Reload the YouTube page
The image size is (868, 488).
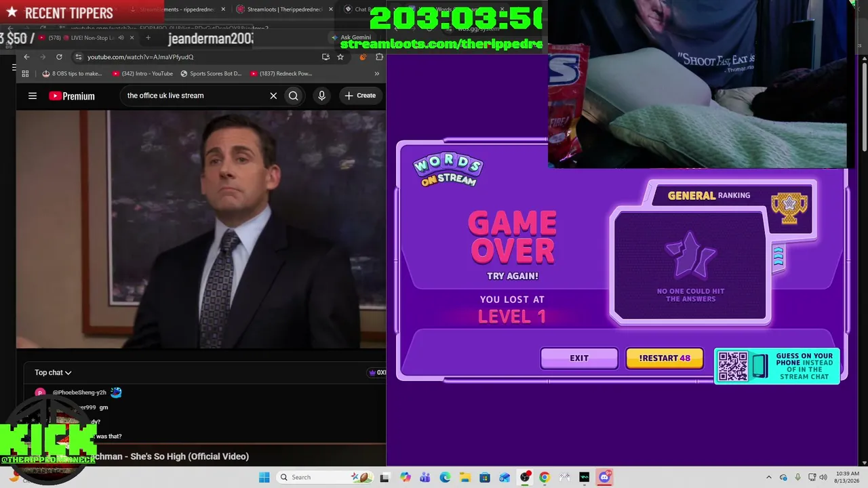pos(59,57)
